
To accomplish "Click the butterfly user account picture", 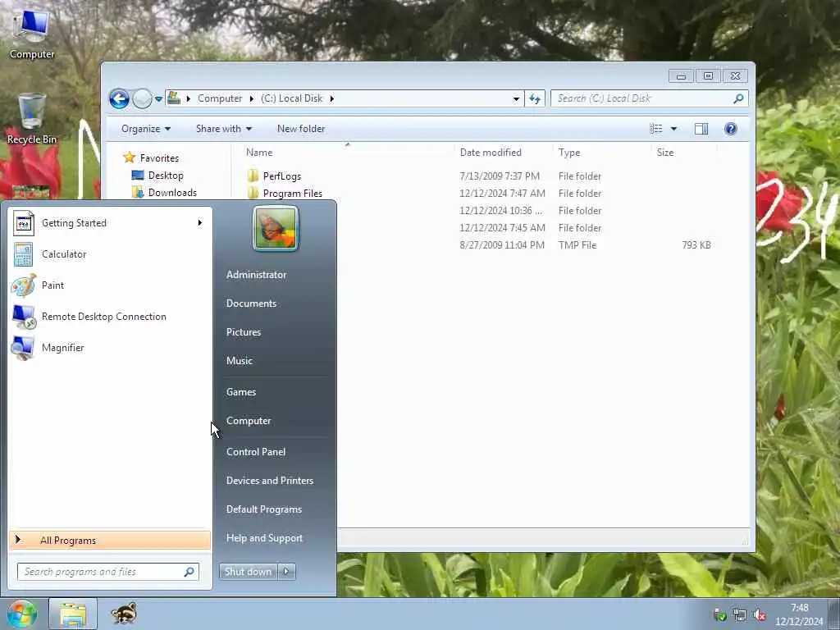I will point(276,229).
